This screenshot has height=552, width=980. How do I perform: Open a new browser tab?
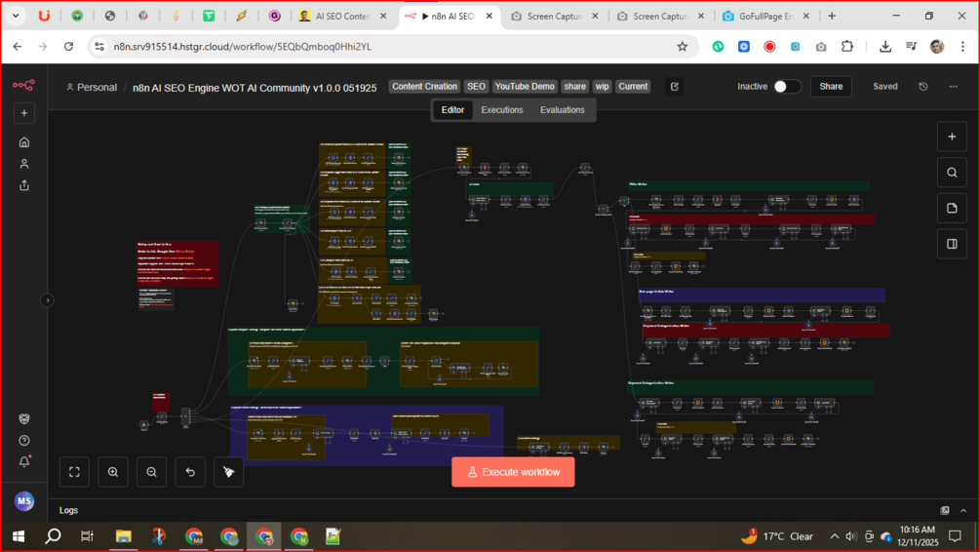[831, 17]
